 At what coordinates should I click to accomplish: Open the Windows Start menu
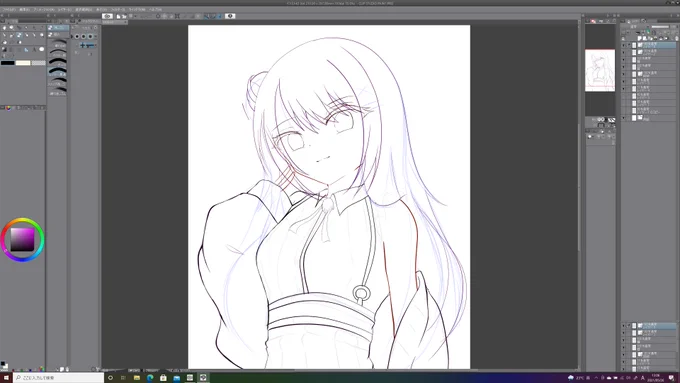pos(6,378)
